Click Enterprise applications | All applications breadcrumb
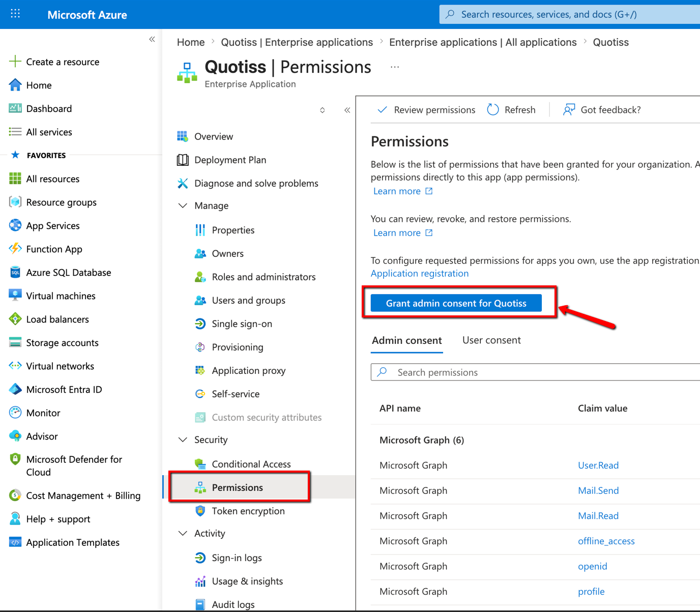The height and width of the screenshot is (612, 700). click(x=483, y=42)
